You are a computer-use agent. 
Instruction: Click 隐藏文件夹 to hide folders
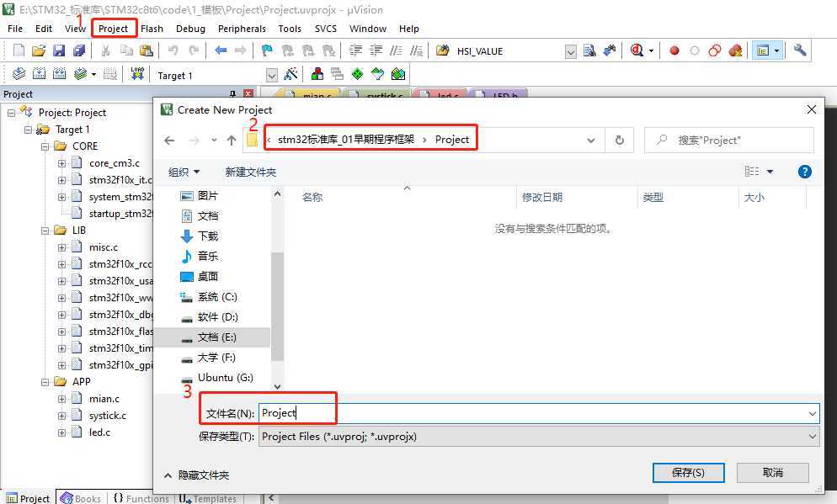tap(196, 475)
